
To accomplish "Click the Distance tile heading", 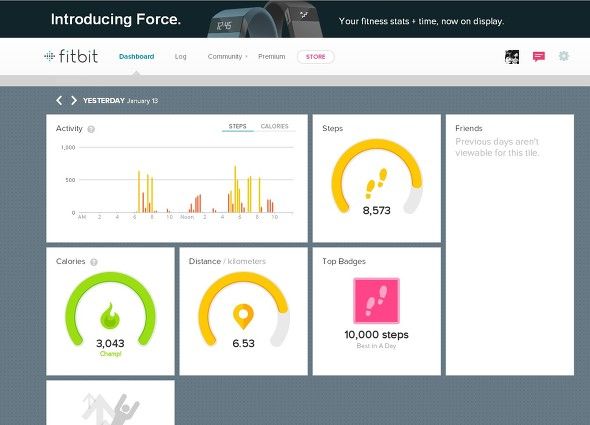I will coord(205,261).
